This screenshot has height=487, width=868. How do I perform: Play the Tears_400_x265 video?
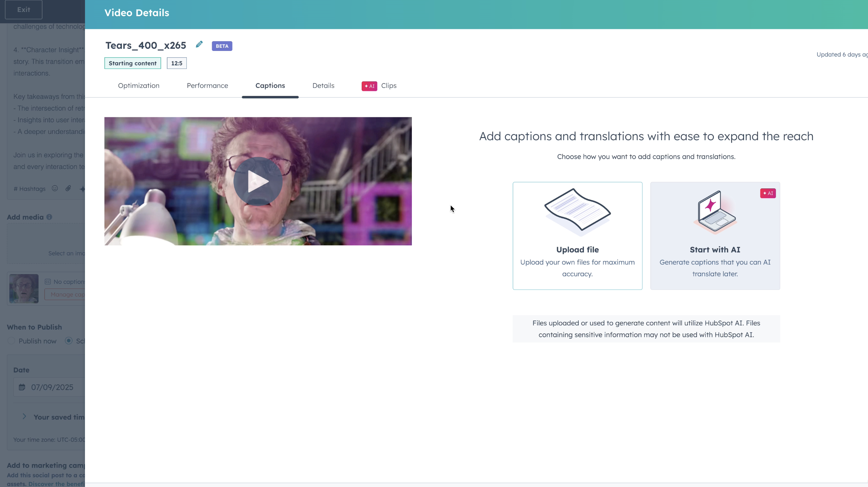point(258,181)
